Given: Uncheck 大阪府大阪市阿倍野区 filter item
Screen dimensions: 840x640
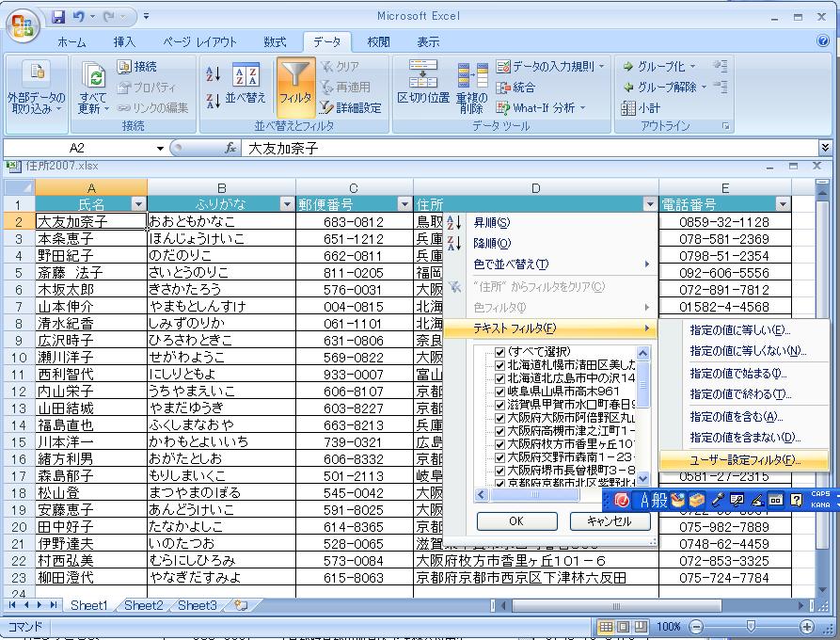Looking at the screenshot, I should tap(499, 418).
